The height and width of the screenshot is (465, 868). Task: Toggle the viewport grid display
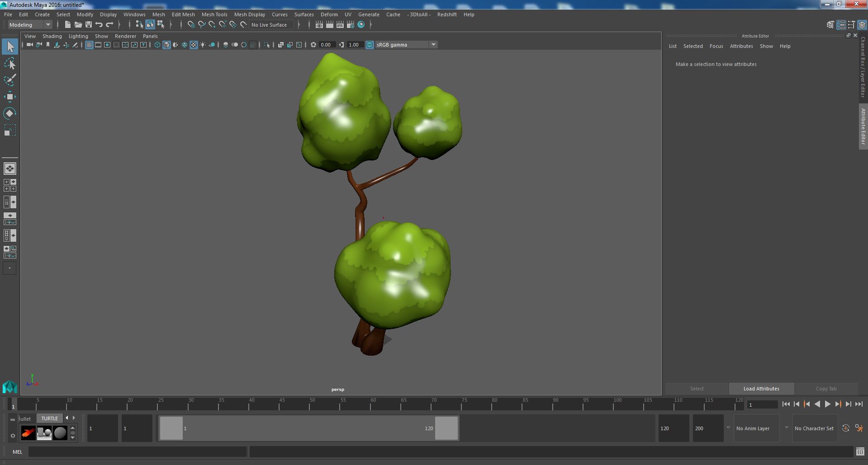[x=89, y=45]
